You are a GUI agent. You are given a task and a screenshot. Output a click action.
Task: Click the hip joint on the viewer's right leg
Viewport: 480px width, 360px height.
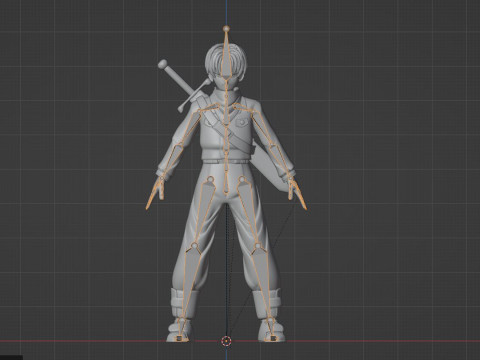click(242, 180)
